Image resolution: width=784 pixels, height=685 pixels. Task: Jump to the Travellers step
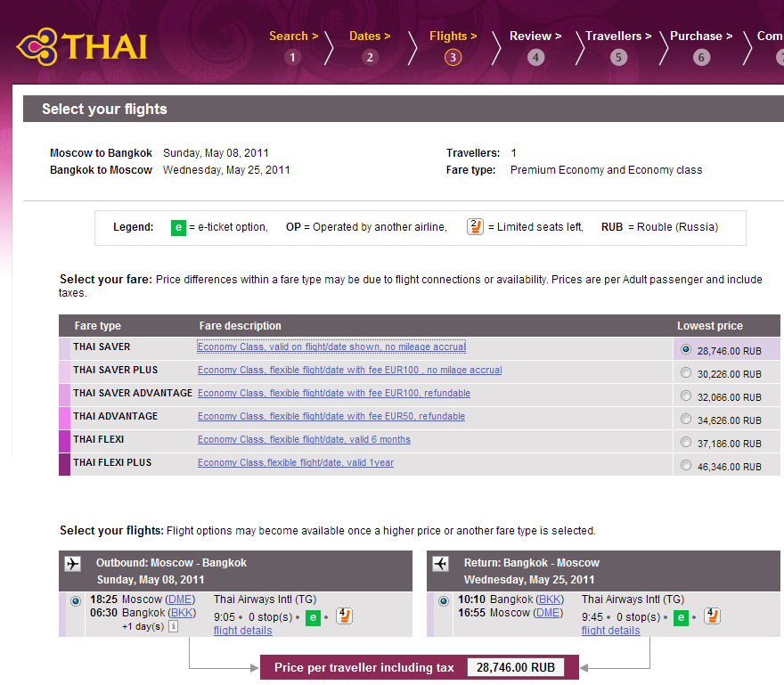(x=618, y=36)
